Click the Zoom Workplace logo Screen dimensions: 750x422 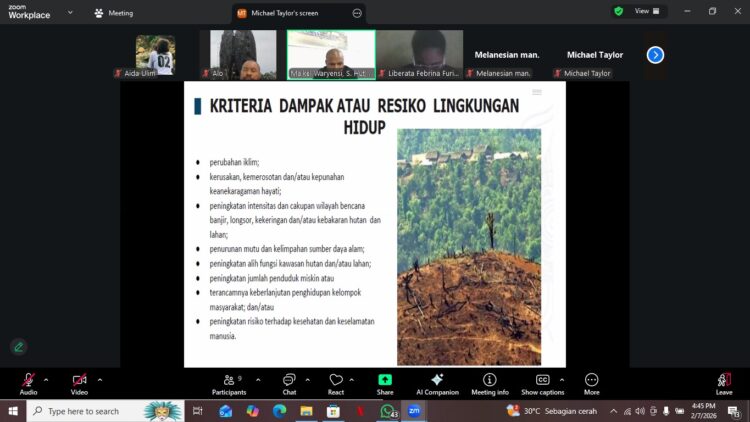click(29, 12)
